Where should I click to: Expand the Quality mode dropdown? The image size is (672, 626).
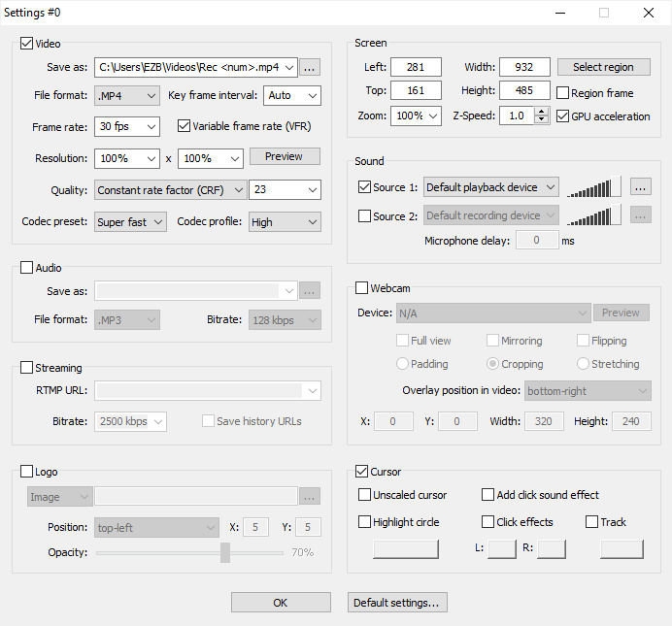(x=171, y=190)
